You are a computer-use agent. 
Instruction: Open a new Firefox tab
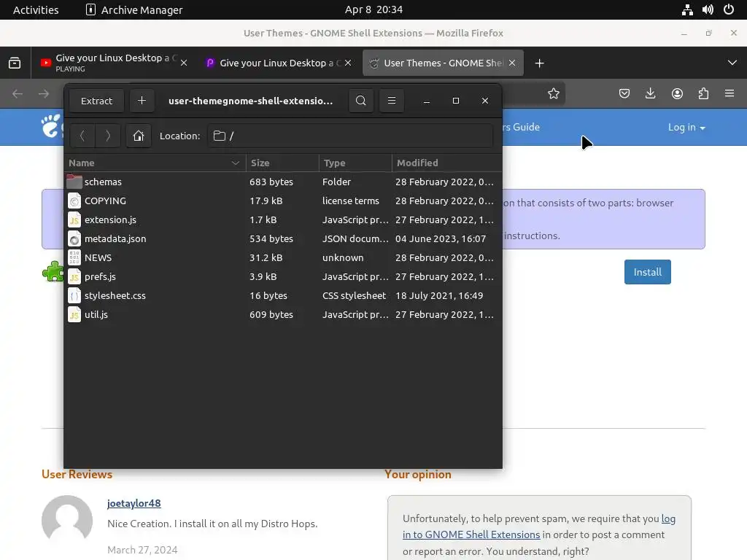click(539, 63)
